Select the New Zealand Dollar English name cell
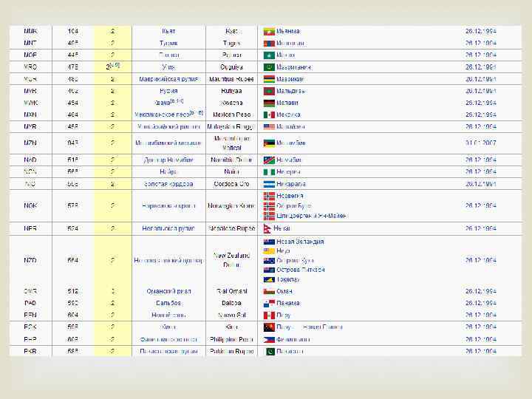Viewport: 532px width, 399px height. (232, 260)
